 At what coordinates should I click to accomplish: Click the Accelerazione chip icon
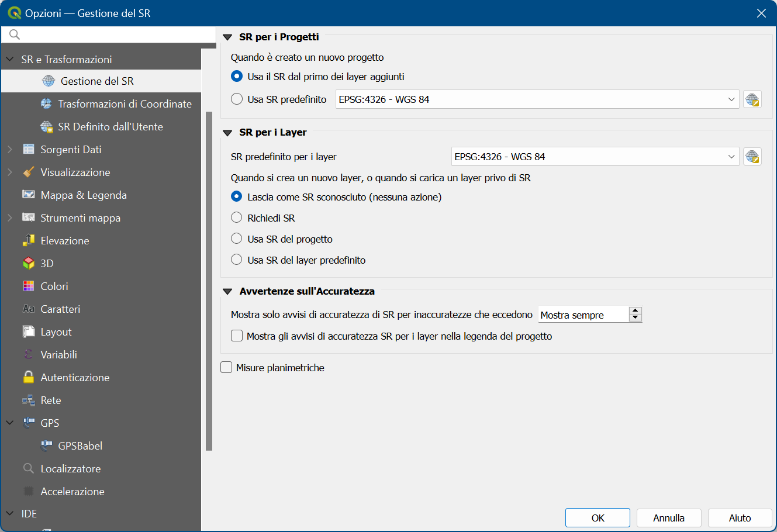[29, 491]
